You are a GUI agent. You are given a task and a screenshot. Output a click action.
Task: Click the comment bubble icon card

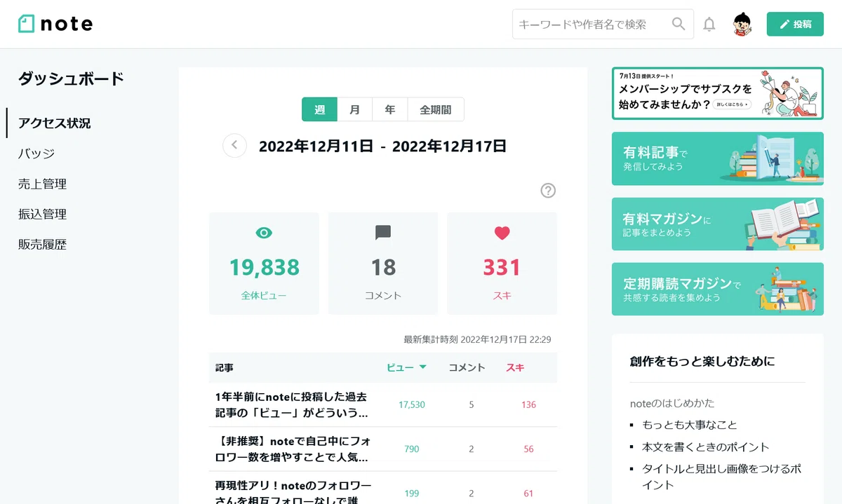pyautogui.click(x=383, y=233)
